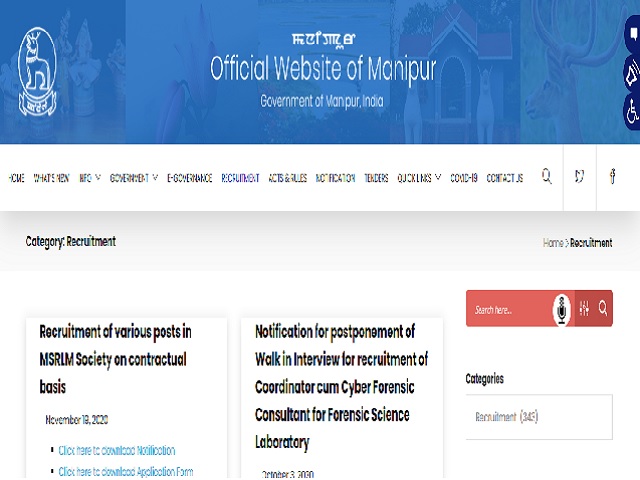Expand the QUICK LINKS dropdown menu

pos(419,178)
